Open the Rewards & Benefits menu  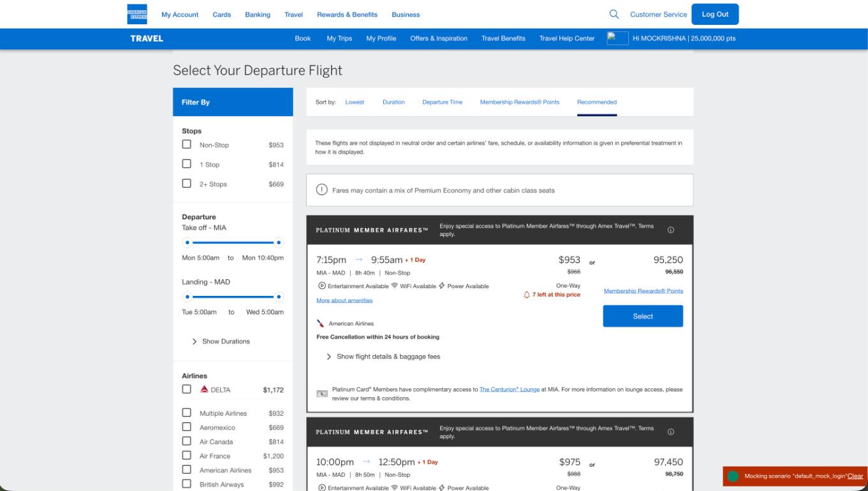click(347, 15)
